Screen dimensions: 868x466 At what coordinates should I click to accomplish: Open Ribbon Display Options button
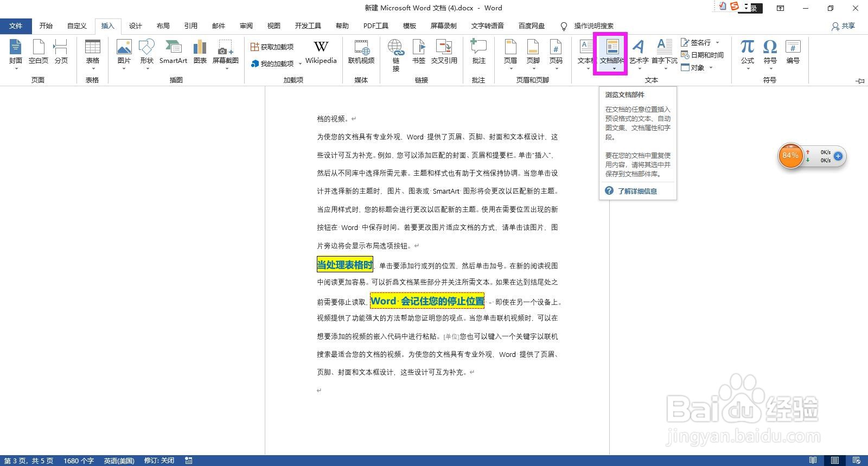point(780,8)
